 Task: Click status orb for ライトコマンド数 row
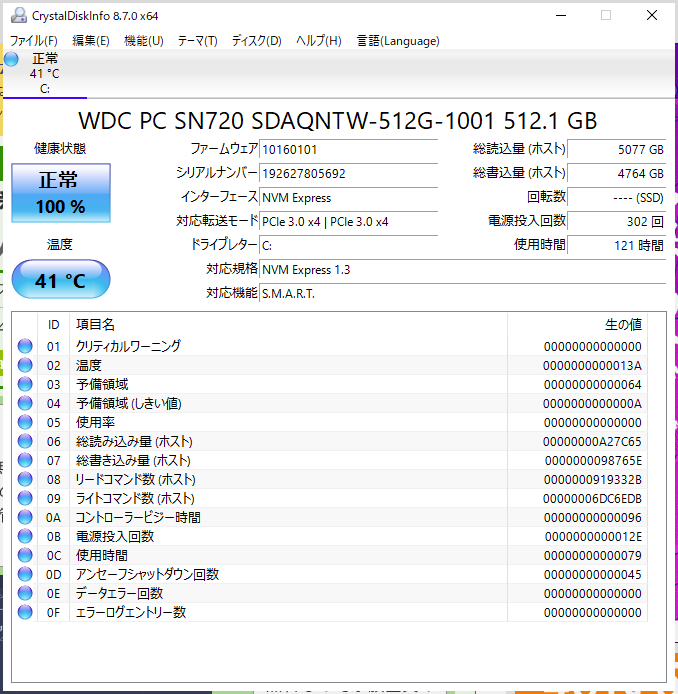[x=25, y=498]
